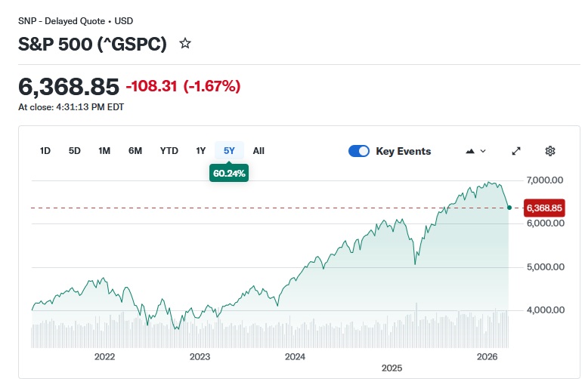
Task: Select the 1D time range
Action: point(45,151)
